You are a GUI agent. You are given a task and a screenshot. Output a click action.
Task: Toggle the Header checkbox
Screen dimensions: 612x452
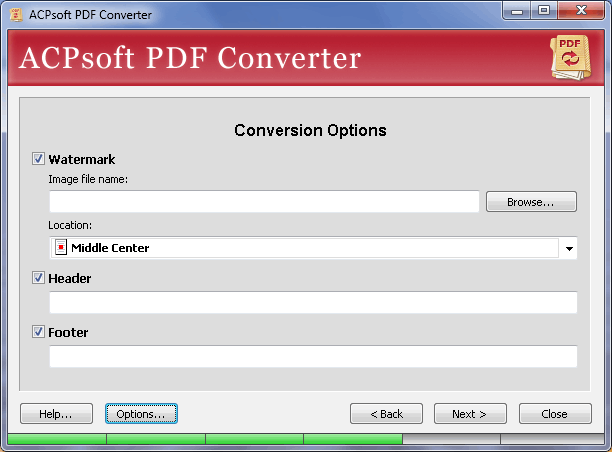(39, 278)
